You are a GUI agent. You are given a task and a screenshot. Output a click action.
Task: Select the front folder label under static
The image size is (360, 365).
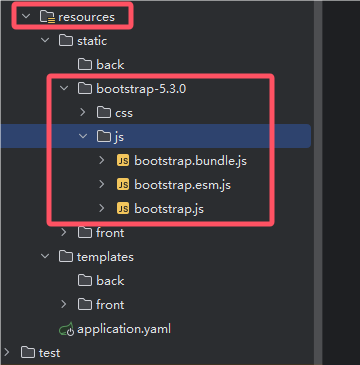[x=110, y=233]
